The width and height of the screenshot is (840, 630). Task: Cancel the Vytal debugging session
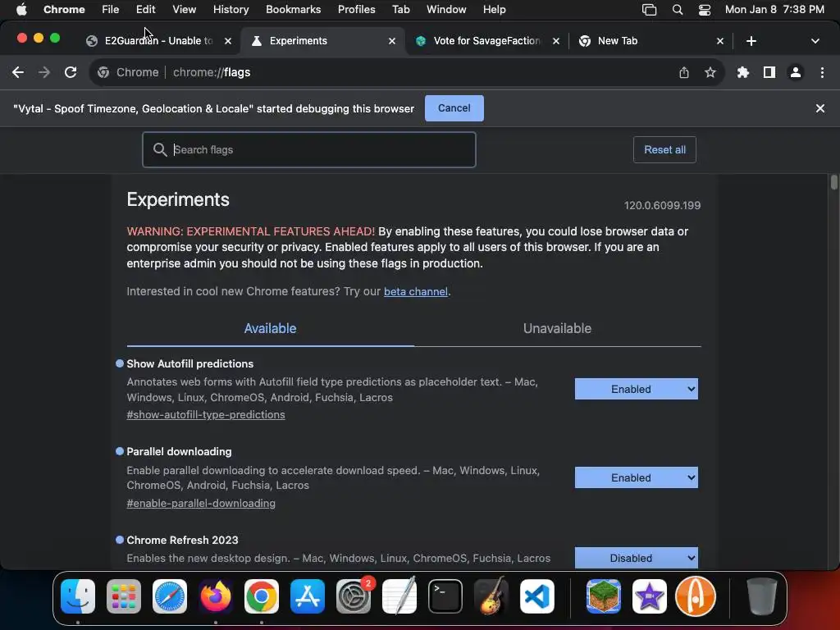tap(454, 108)
